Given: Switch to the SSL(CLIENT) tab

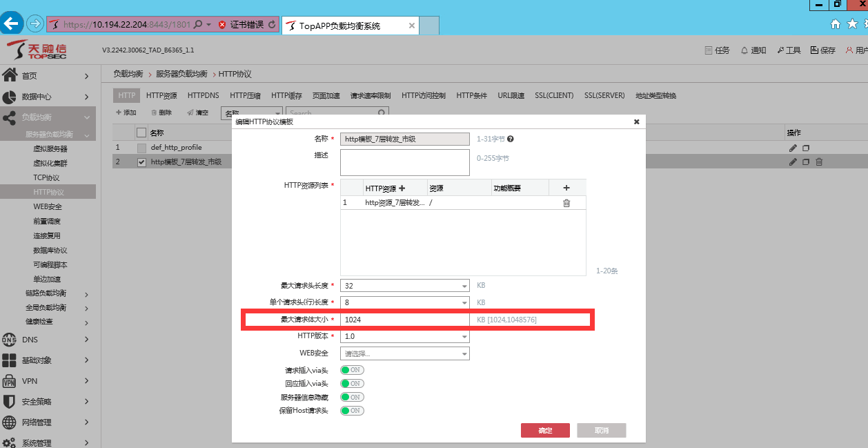Looking at the screenshot, I should [x=554, y=95].
